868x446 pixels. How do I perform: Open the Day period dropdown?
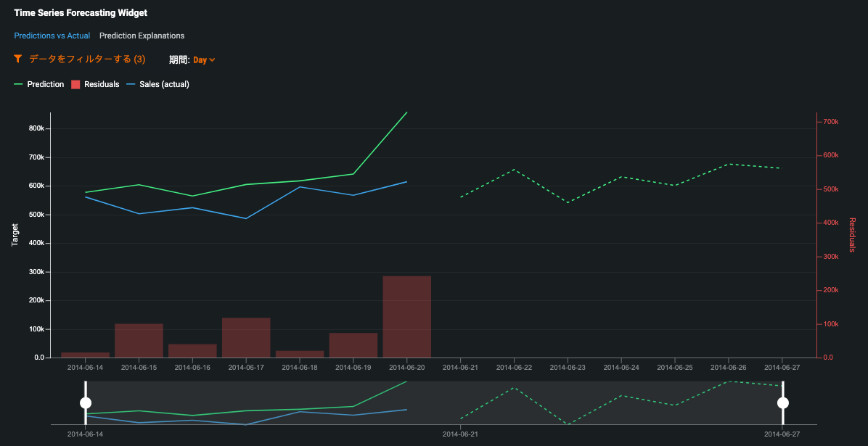click(x=200, y=59)
